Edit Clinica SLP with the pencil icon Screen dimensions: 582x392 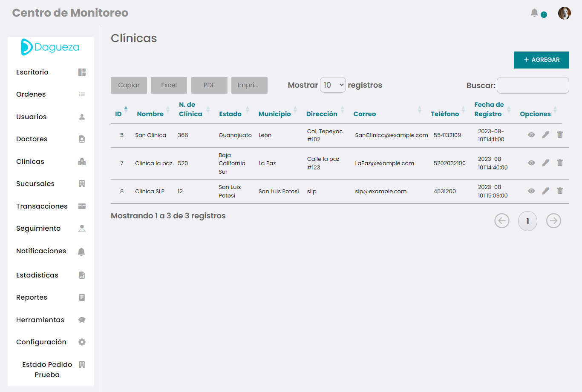click(x=546, y=191)
